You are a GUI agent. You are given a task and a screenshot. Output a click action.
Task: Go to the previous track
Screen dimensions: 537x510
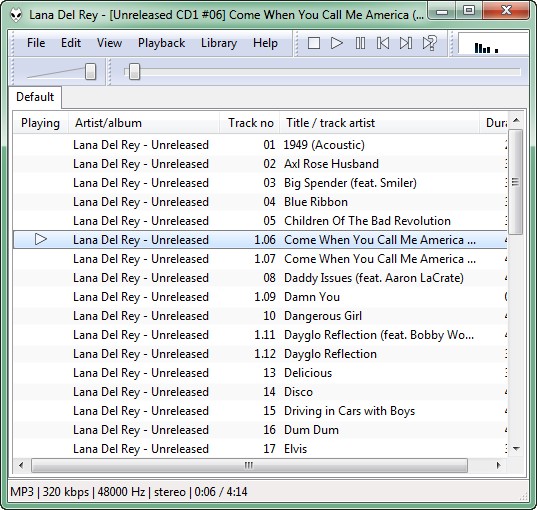(383, 43)
